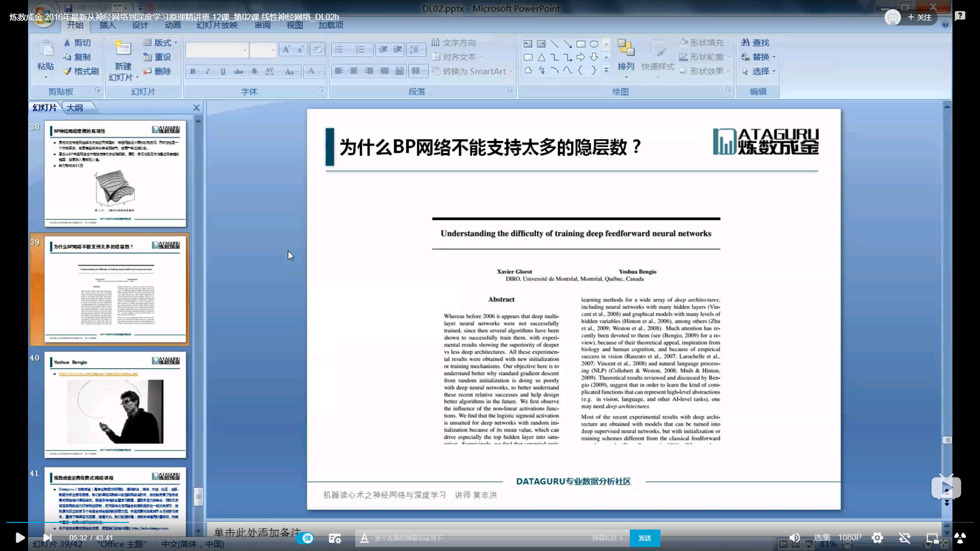The height and width of the screenshot is (551, 980).
Task: Switch to the Outline (大纲) pane tab
Action: 75,108
